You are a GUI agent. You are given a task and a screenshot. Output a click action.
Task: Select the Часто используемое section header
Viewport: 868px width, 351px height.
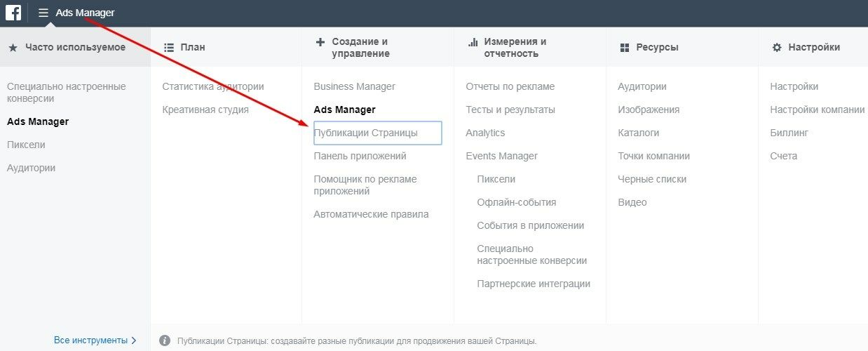coord(75,47)
